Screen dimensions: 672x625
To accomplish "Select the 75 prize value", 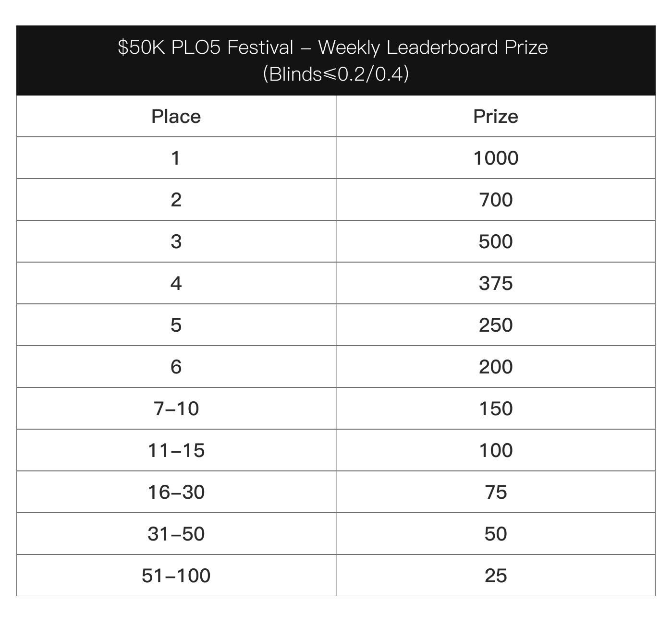I will tap(496, 492).
